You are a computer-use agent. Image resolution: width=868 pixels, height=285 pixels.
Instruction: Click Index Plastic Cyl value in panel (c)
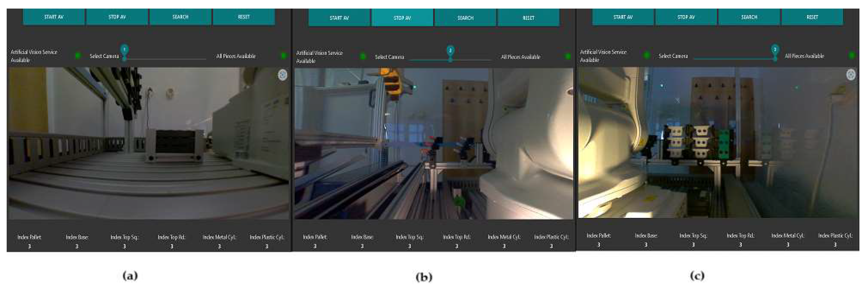pyautogui.click(x=835, y=245)
